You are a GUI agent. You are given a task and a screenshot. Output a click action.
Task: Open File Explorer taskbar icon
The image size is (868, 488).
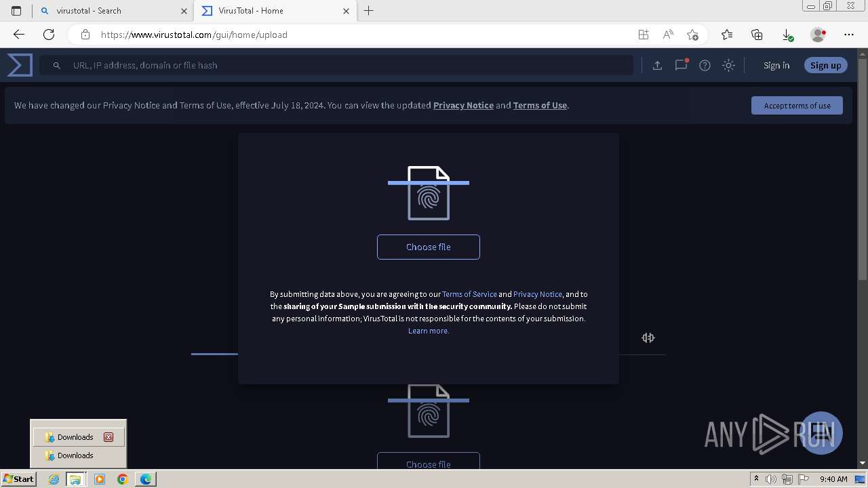[x=75, y=479]
